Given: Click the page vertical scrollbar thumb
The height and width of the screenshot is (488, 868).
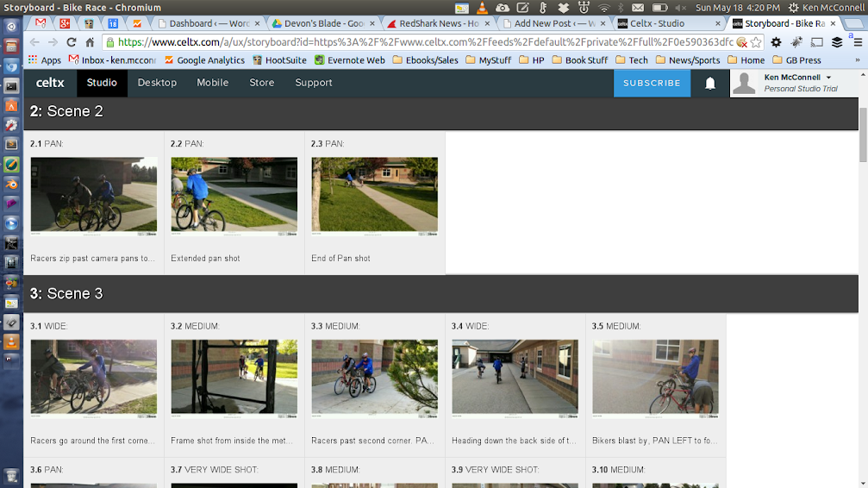Looking at the screenshot, I should [x=863, y=135].
